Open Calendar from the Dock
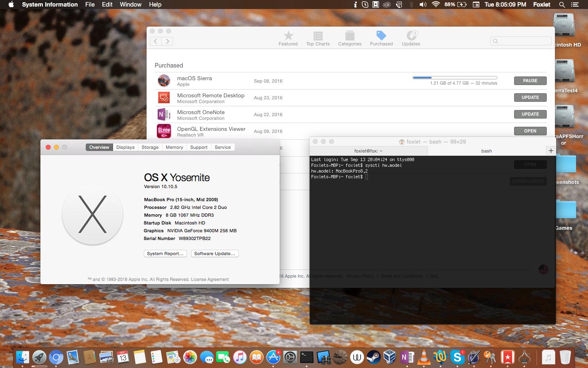The image size is (588, 368). point(123,357)
